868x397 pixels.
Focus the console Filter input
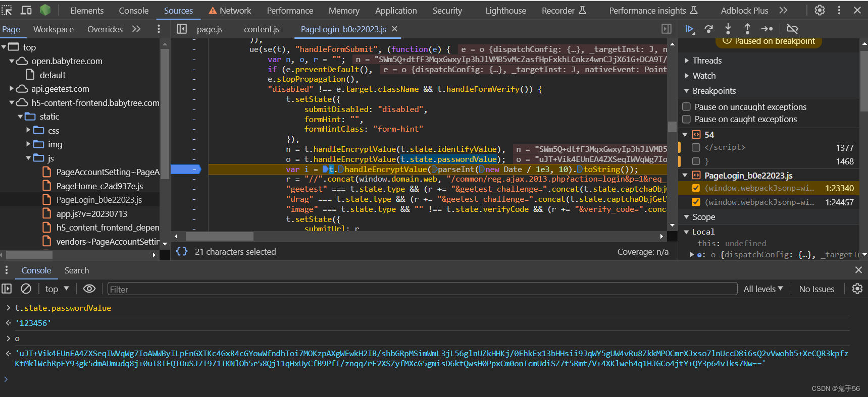(422, 289)
